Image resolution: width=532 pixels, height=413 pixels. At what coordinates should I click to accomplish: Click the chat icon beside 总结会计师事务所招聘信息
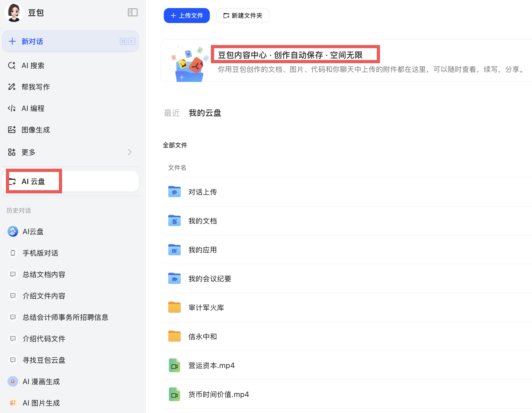[13, 317]
